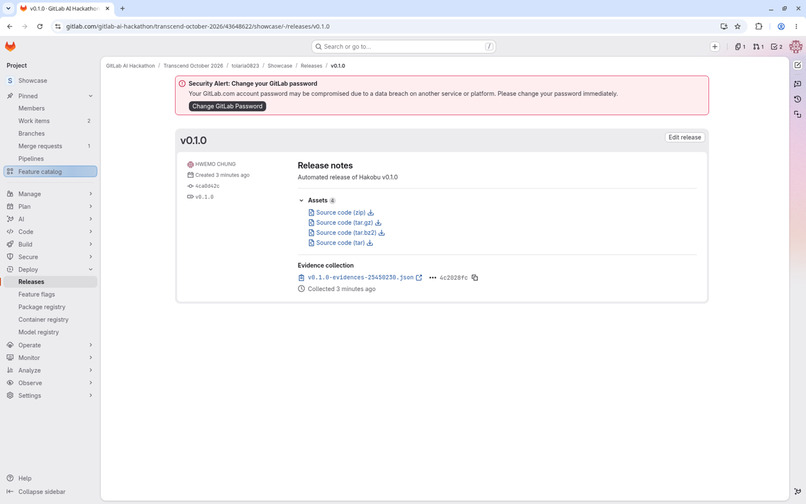
Task: Open assigned issues counter icon
Action: coord(740,46)
